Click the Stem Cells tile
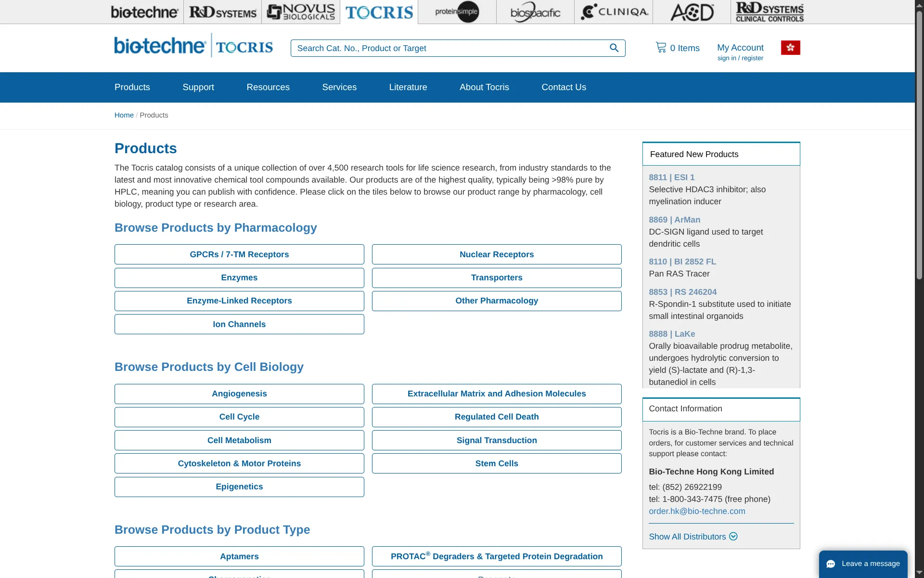 point(496,463)
